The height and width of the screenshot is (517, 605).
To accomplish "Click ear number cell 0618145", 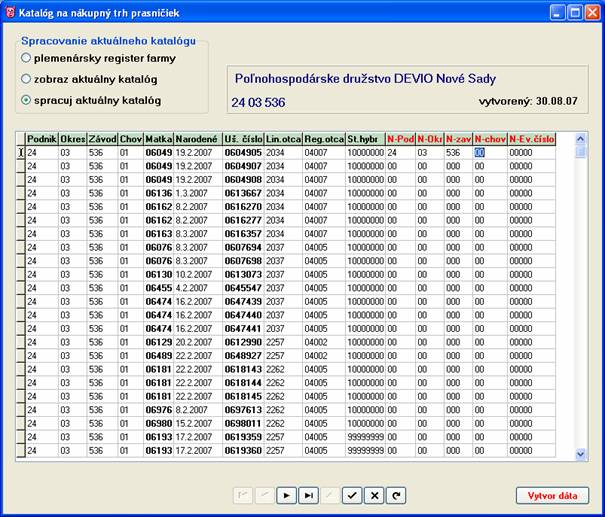I will (243, 396).
